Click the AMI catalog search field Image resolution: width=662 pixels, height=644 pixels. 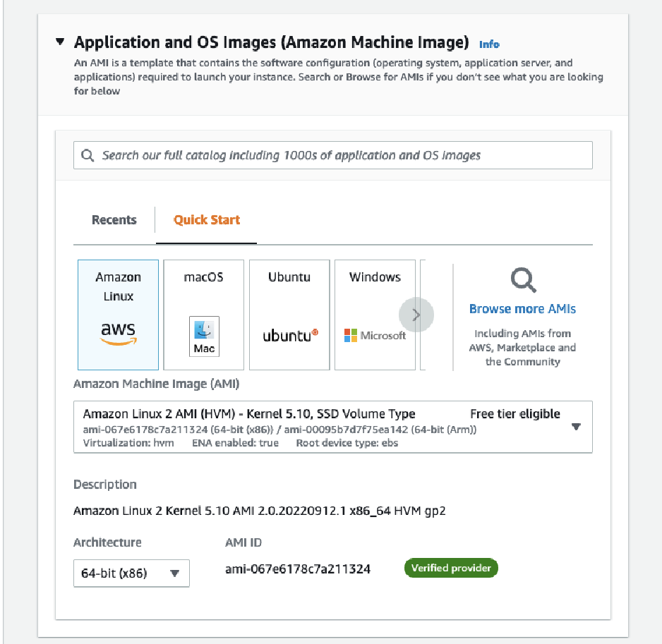(x=332, y=155)
